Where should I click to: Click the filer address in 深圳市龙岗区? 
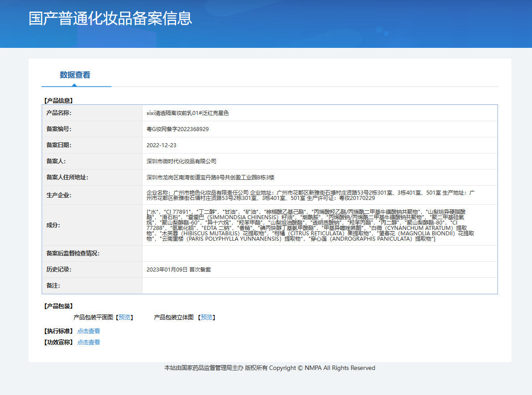[x=210, y=178]
